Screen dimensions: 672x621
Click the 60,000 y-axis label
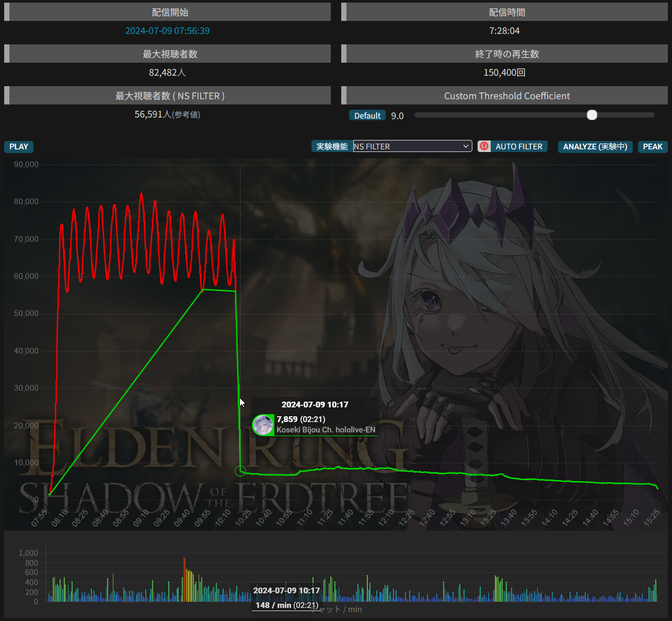(26, 276)
